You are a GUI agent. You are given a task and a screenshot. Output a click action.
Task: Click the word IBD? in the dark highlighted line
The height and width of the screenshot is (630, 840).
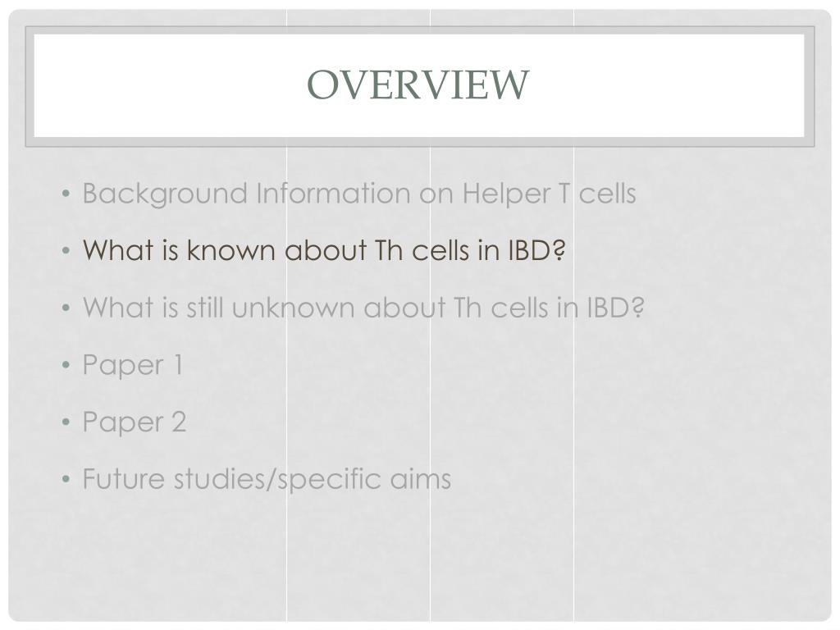[536, 250]
